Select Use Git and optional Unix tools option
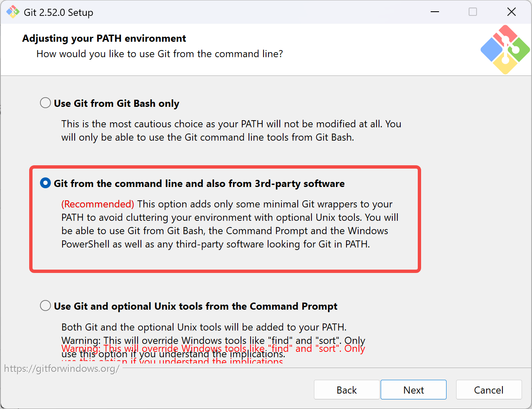This screenshot has width=532, height=409. [x=188, y=306]
